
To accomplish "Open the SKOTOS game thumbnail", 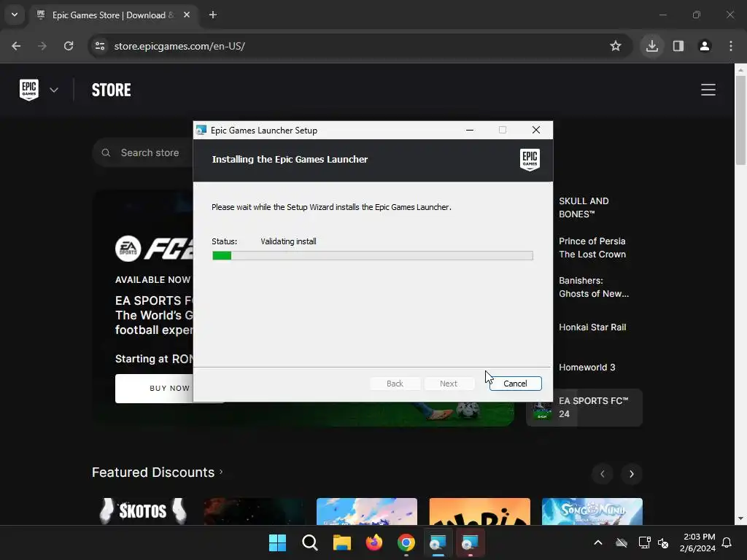I will point(142,511).
